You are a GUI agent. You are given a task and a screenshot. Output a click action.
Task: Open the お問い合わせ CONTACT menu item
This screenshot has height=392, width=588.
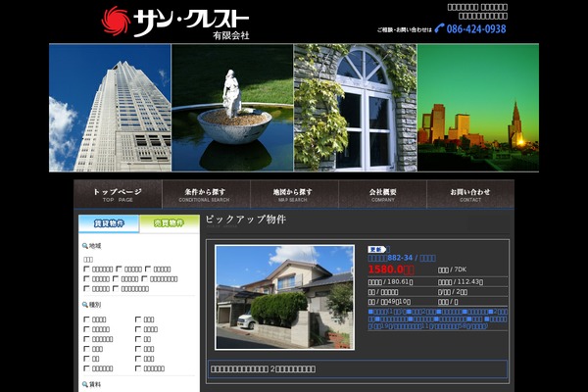(470, 194)
